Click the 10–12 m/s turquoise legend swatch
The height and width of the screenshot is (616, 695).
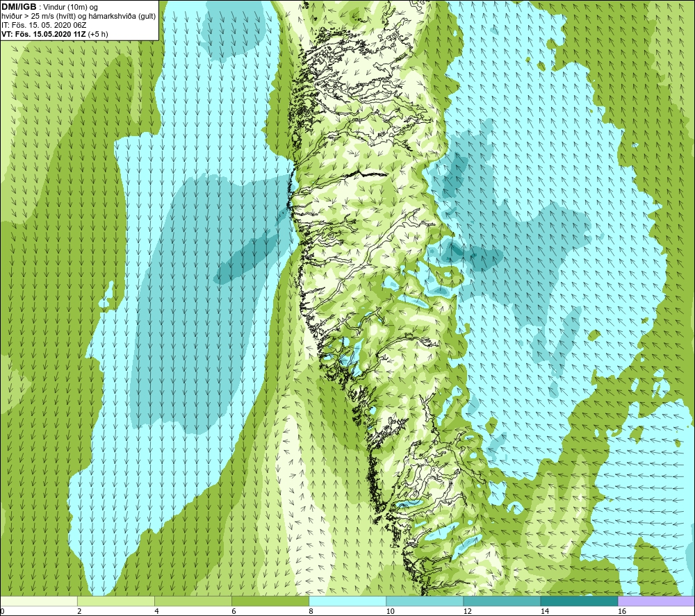(425, 601)
